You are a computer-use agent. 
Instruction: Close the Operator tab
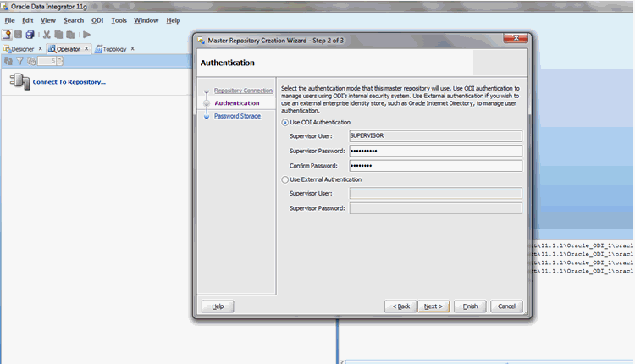tap(86, 48)
